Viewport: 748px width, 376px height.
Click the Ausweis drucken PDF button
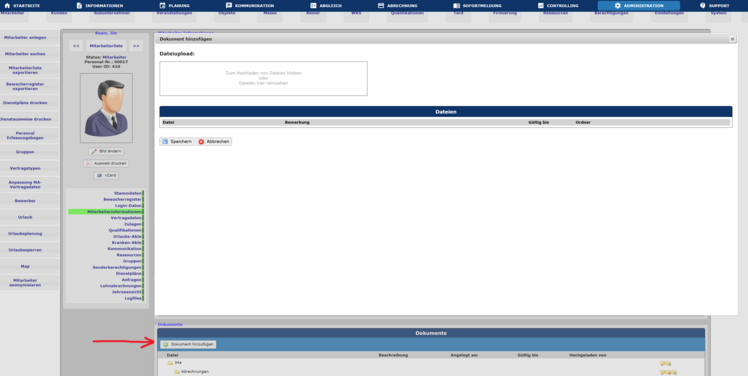(x=106, y=163)
